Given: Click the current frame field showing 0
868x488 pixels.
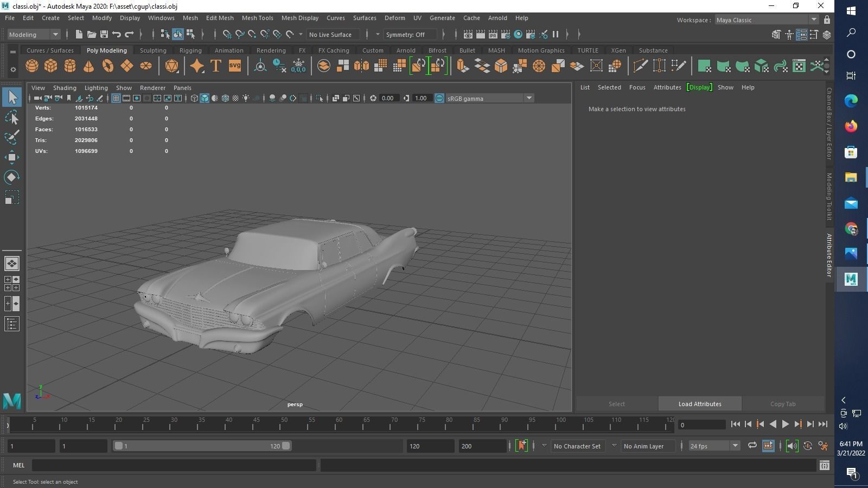Looking at the screenshot, I should [x=702, y=425].
